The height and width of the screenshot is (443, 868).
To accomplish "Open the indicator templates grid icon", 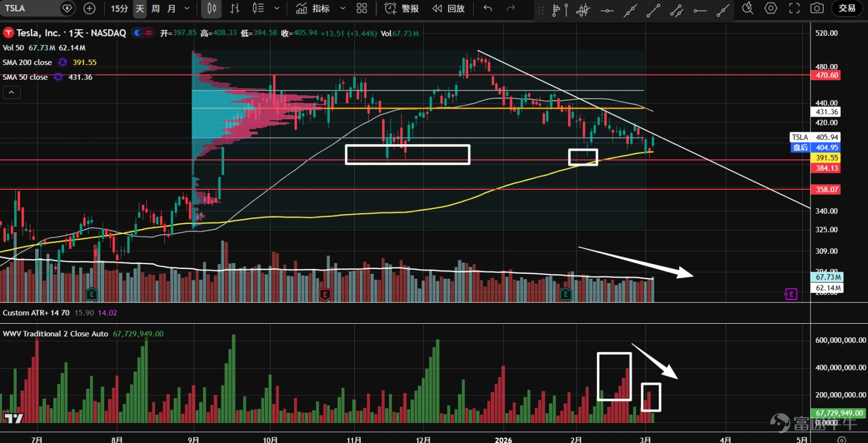I will pos(362,9).
